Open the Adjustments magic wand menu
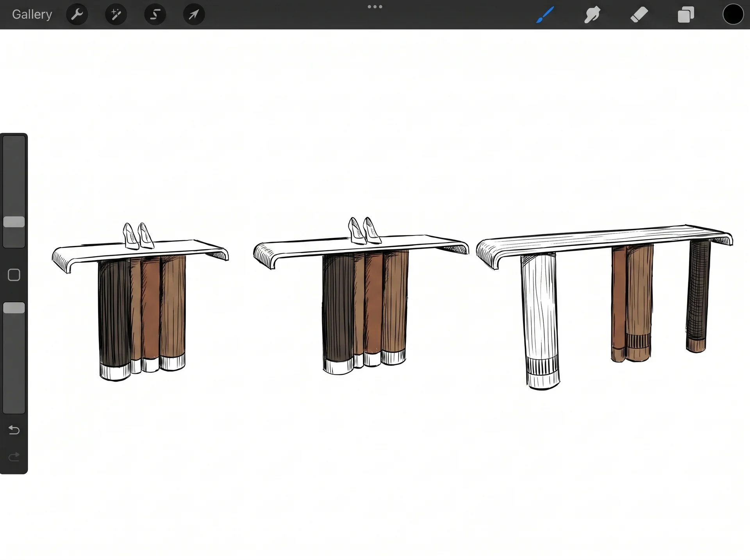 point(116,14)
